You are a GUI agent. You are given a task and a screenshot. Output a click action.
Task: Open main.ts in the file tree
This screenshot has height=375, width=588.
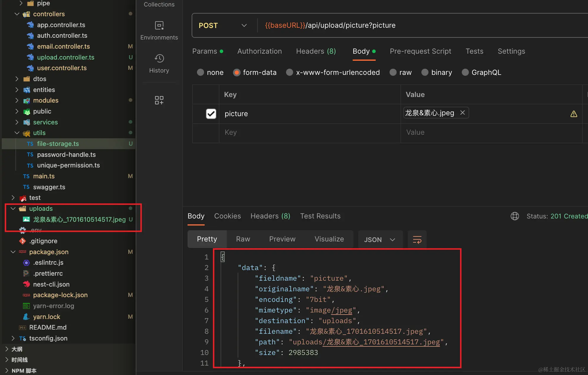(x=44, y=176)
